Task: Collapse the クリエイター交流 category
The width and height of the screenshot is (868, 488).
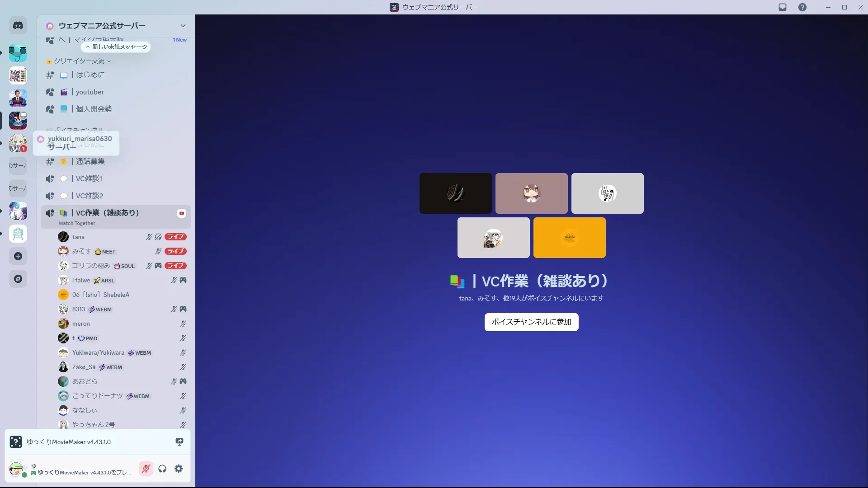Action: (x=80, y=61)
